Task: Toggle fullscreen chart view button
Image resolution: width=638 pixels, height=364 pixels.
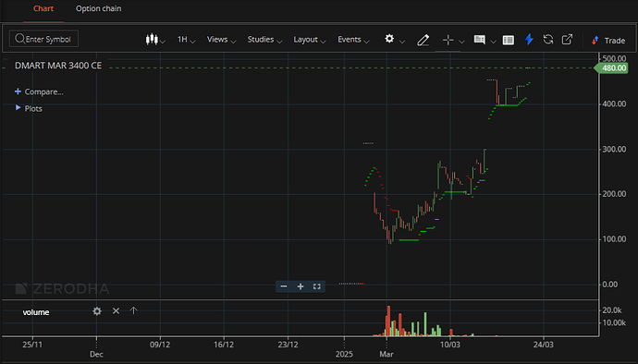Action: coord(316,286)
